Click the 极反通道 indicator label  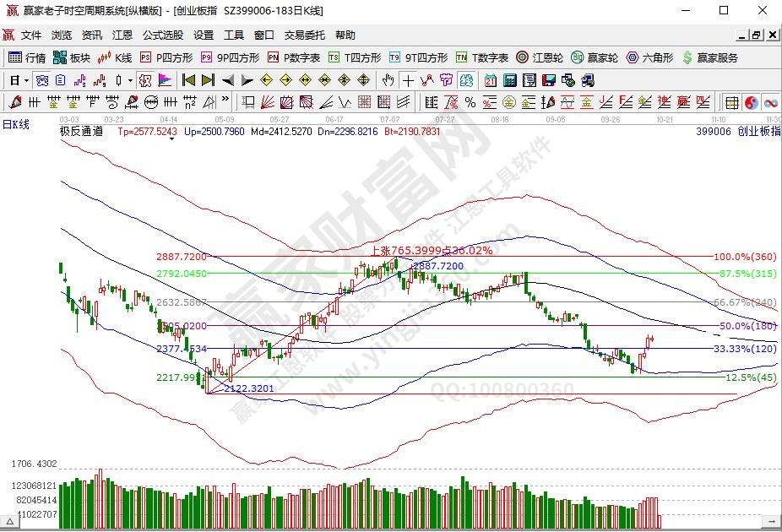point(81,132)
